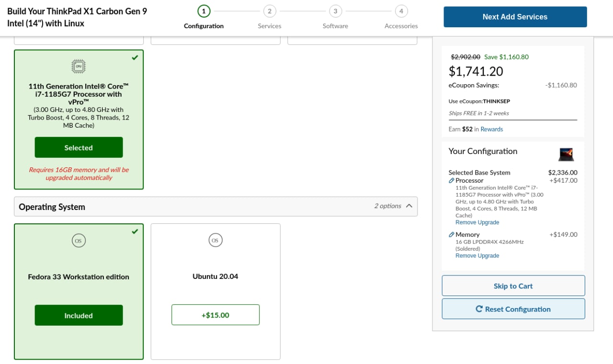Click the green checkmark on Fedora card
Image resolution: width=613 pixels, height=364 pixels.
[x=135, y=232]
